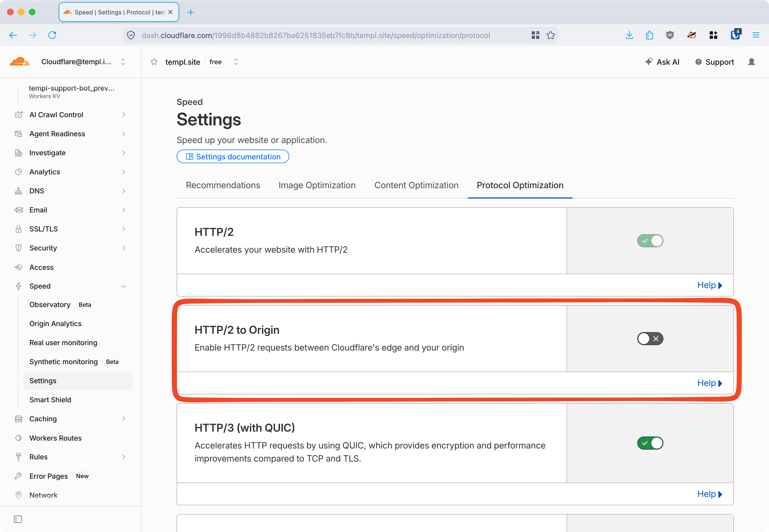Expand Help under HTTP/3 (with QUIC)
The height and width of the screenshot is (532, 769).
pyautogui.click(x=710, y=494)
